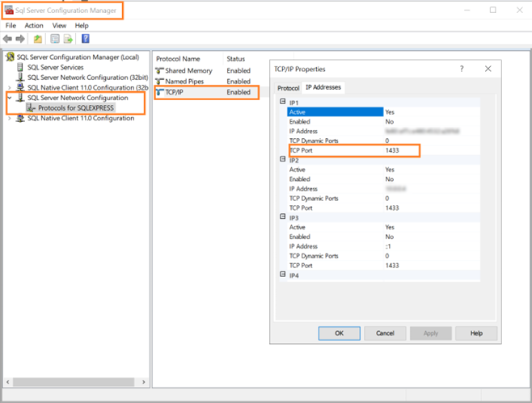The height and width of the screenshot is (403, 532).
Task: Click the Export List toolbar icon
Action: click(x=69, y=39)
